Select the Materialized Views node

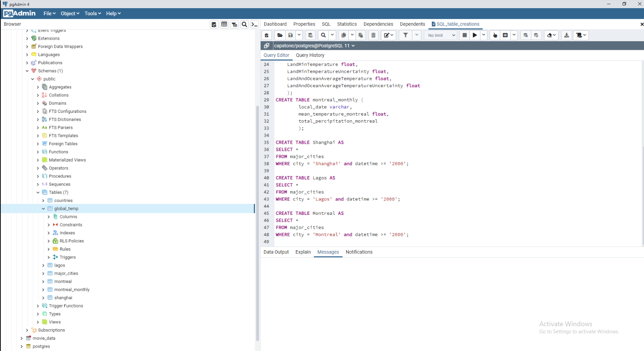[67, 160]
